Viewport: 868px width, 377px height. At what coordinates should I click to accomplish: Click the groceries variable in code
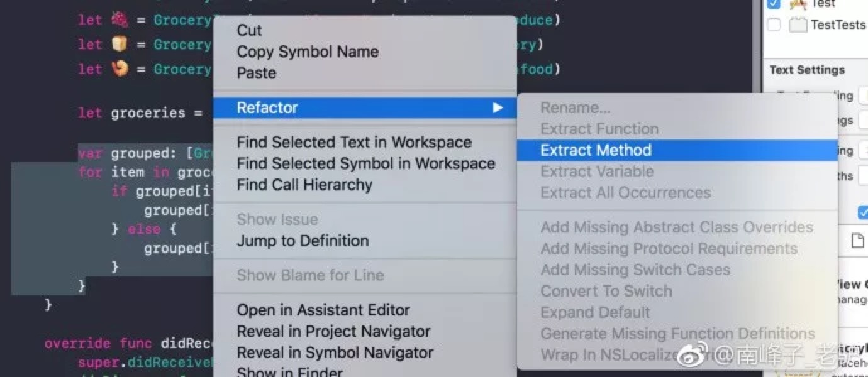tap(148, 114)
